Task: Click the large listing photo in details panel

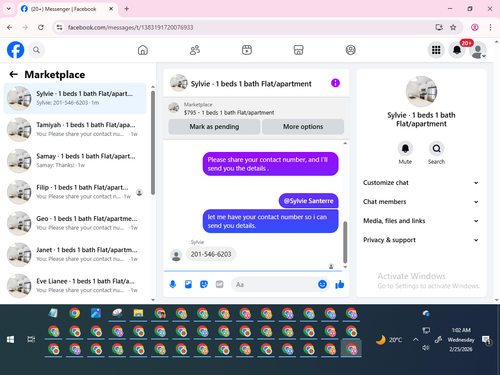Action: pyautogui.click(x=421, y=92)
